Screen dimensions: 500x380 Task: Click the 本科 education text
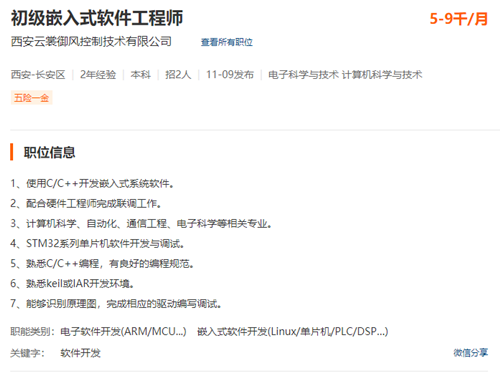coord(141,74)
